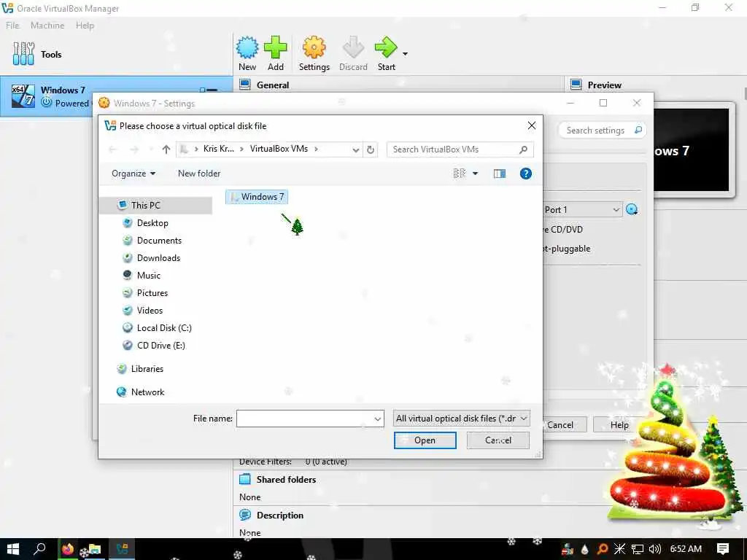
Task: Click the search magnifier in file dialog
Action: [523, 149]
